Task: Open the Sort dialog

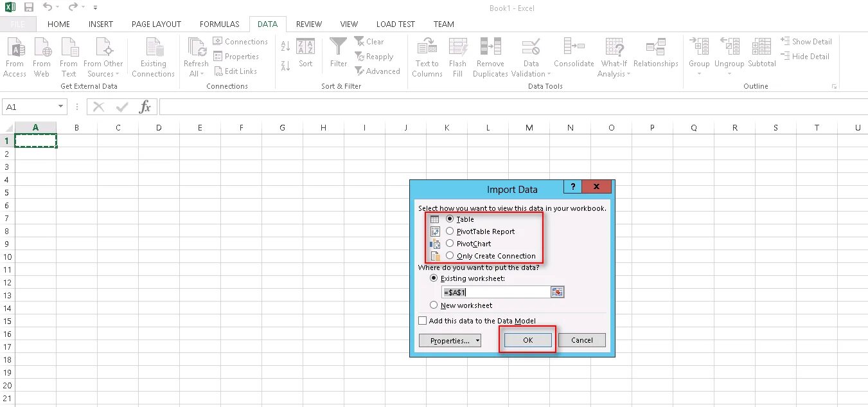Action: click(x=306, y=53)
